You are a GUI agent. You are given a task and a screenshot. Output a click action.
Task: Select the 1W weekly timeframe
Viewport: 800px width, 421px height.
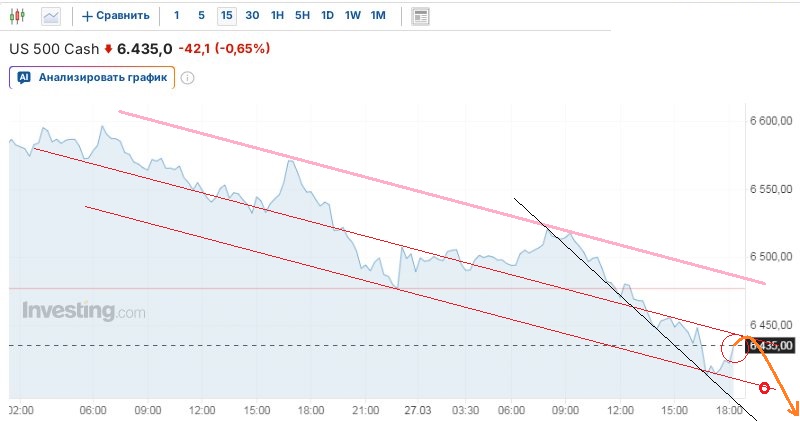352,16
